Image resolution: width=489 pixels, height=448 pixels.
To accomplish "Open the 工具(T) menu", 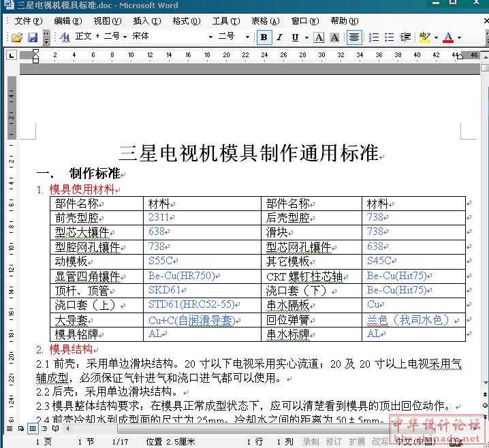I will click(x=226, y=21).
